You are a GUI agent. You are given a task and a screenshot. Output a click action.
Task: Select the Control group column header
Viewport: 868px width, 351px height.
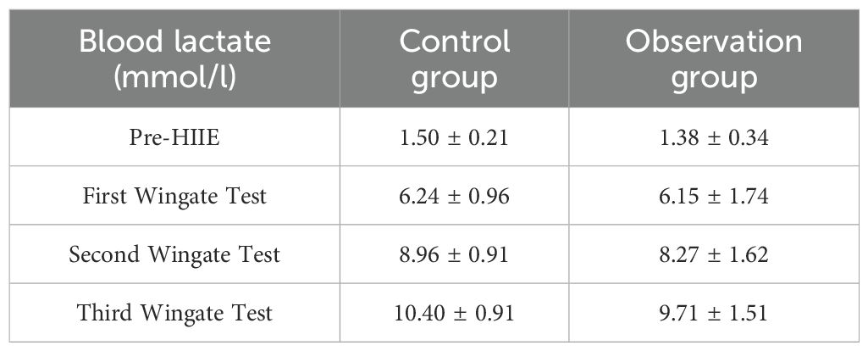pyautogui.click(x=455, y=59)
